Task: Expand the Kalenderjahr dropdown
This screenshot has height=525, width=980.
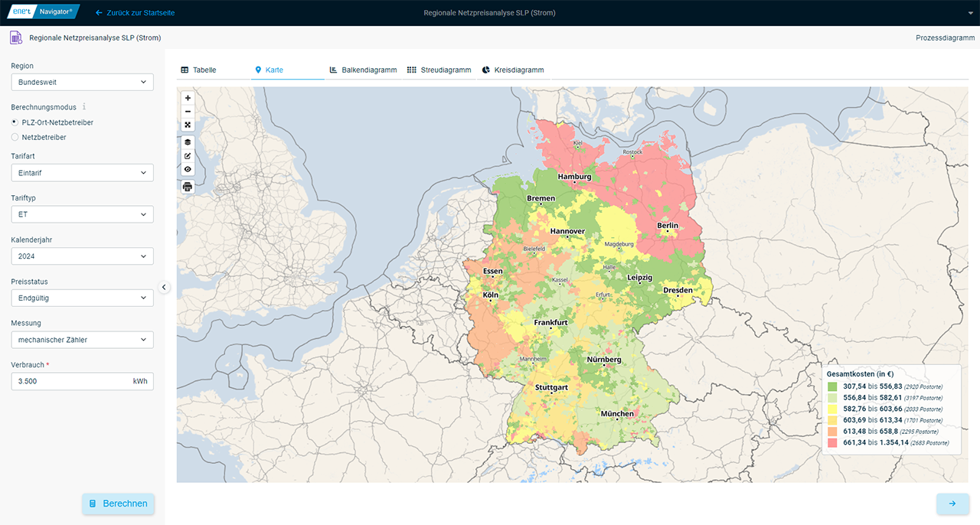Action: point(82,256)
